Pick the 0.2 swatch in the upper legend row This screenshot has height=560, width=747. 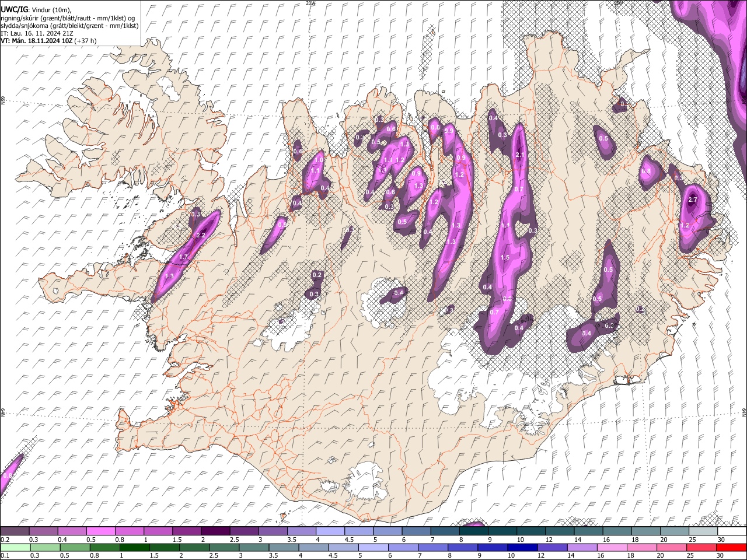(15, 531)
